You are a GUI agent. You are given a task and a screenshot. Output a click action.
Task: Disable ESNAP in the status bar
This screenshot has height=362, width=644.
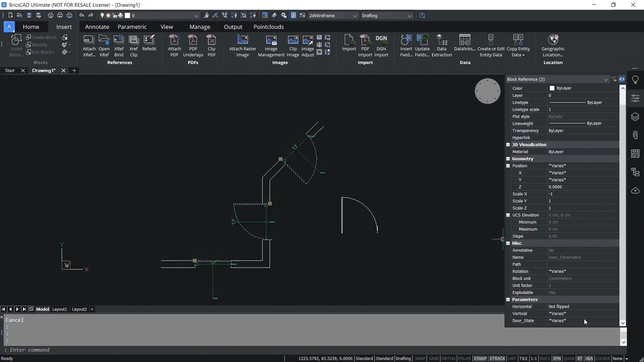coord(480,358)
